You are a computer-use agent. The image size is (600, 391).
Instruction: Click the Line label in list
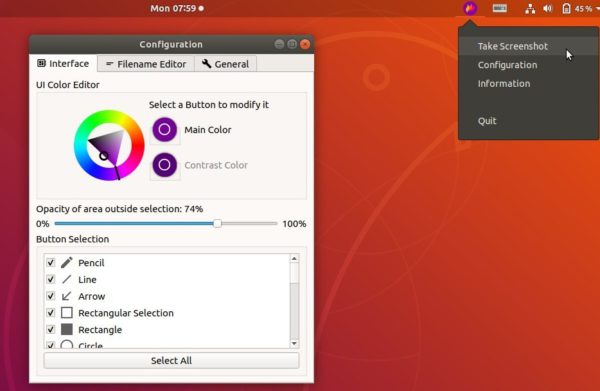point(87,280)
